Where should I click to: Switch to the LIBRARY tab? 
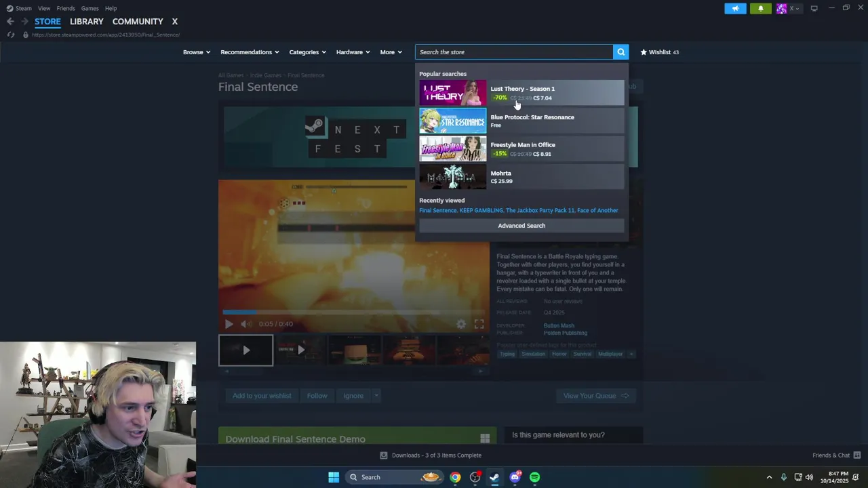(87, 22)
